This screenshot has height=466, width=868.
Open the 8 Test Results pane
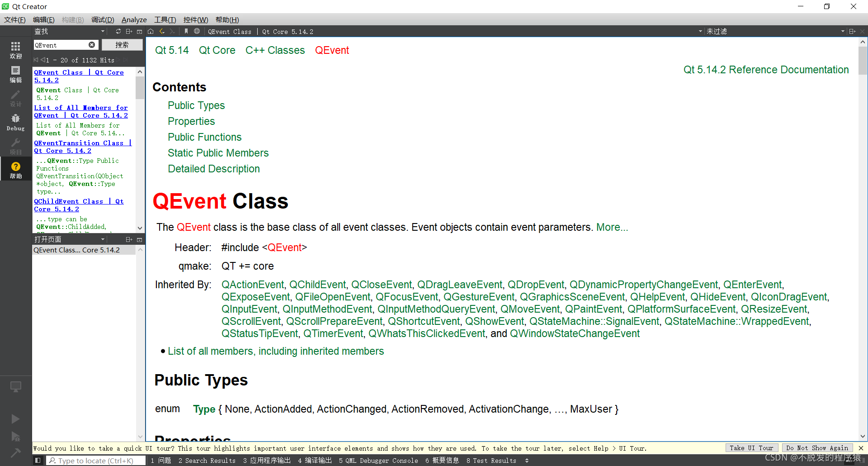point(491,460)
